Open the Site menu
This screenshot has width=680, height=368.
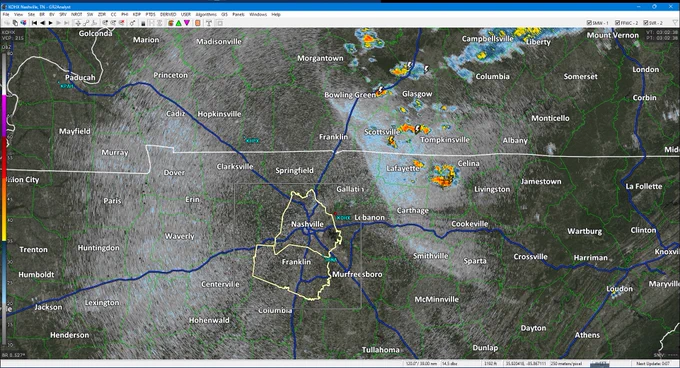tap(31, 14)
